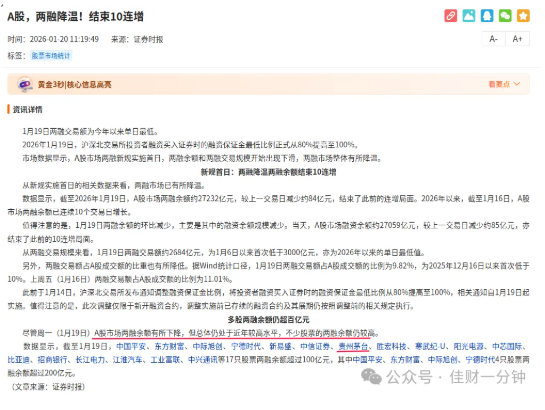545x410 pixels.
Task: Decrease font size with A- button
Action: [493, 39]
